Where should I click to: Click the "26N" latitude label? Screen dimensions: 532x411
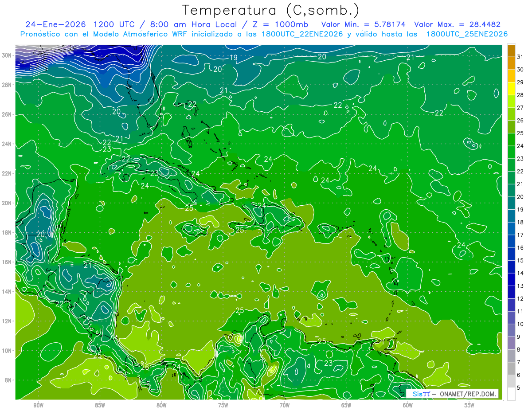coord(7,114)
